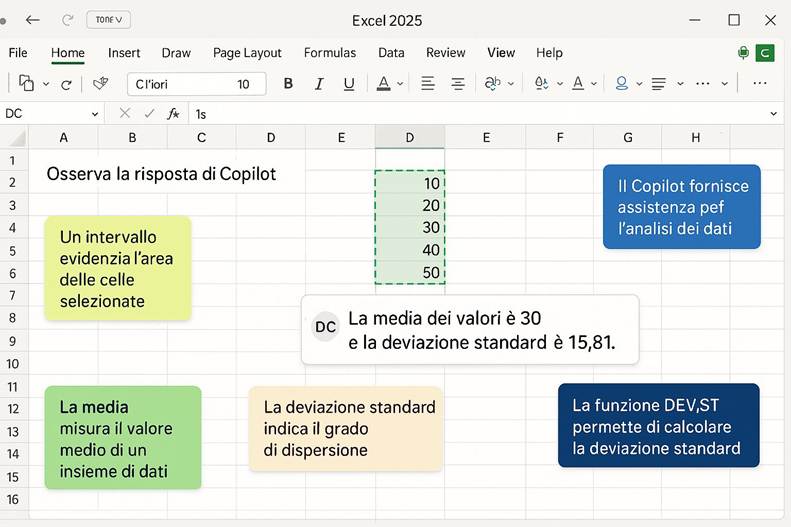Click the redo arrow in title bar
Screen dimensions: 791x527
point(68,20)
